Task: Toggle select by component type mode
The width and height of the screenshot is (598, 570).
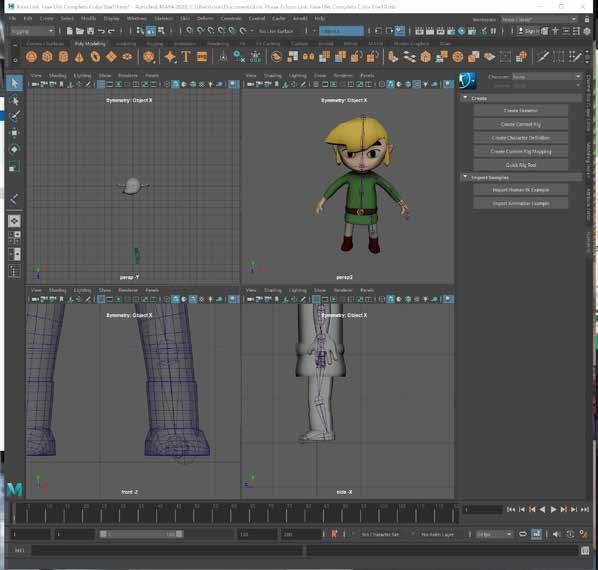Action: click(x=161, y=31)
